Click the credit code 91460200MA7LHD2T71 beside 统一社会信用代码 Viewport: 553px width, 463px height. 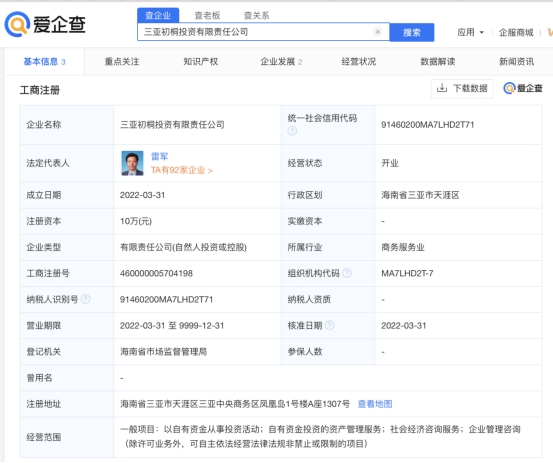pos(427,125)
